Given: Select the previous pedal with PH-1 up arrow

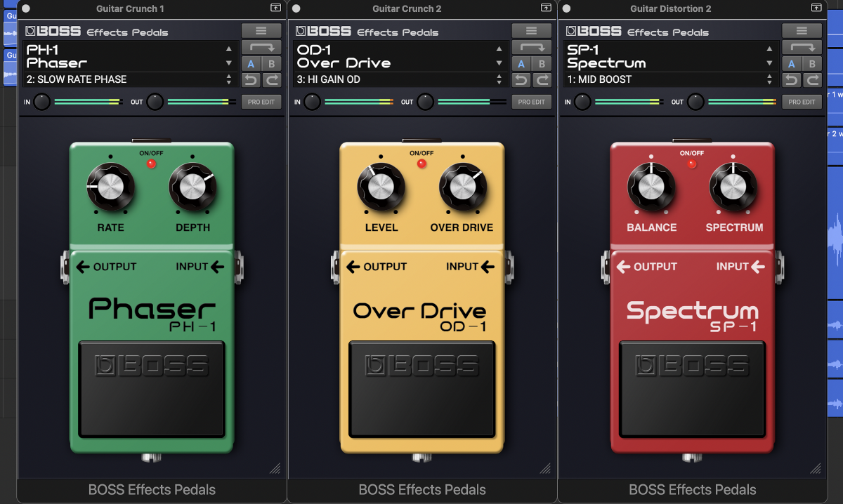Looking at the screenshot, I should (229, 49).
